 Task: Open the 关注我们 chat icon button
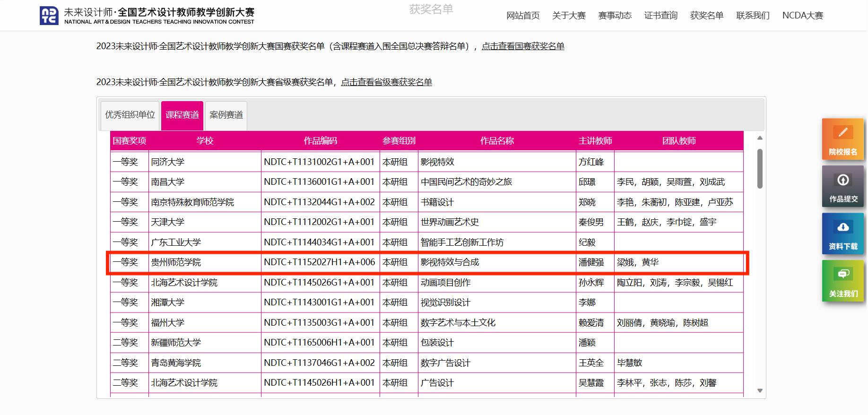click(x=842, y=274)
